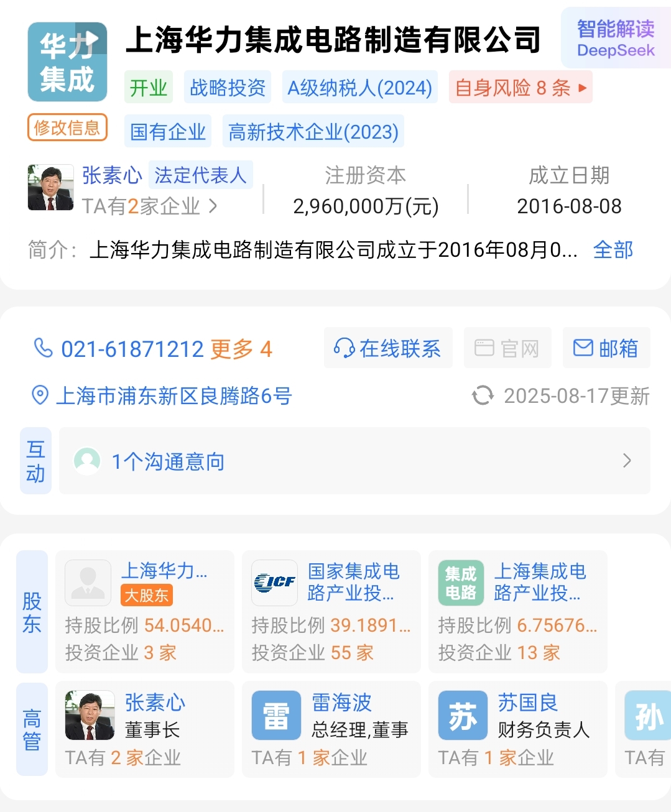The width and height of the screenshot is (671, 812).
Task: Tap the 雷 avatar icon
Action: click(276, 715)
